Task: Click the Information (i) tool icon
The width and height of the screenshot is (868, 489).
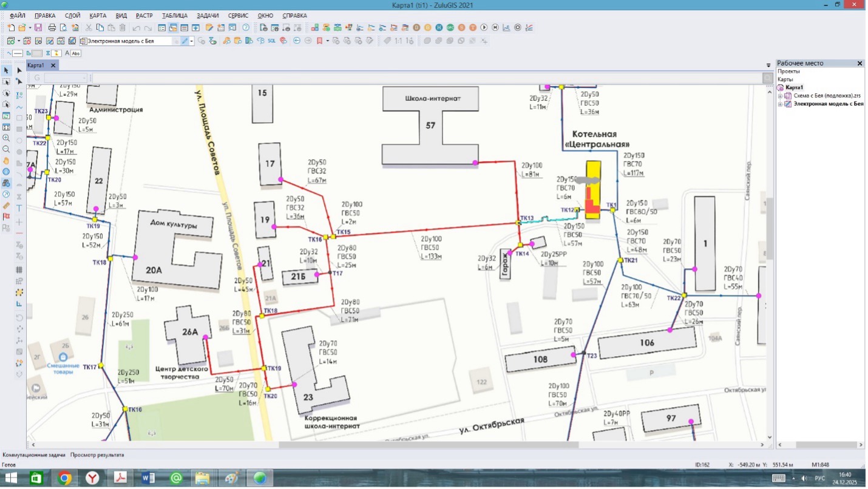Action: pyautogui.click(x=7, y=172)
